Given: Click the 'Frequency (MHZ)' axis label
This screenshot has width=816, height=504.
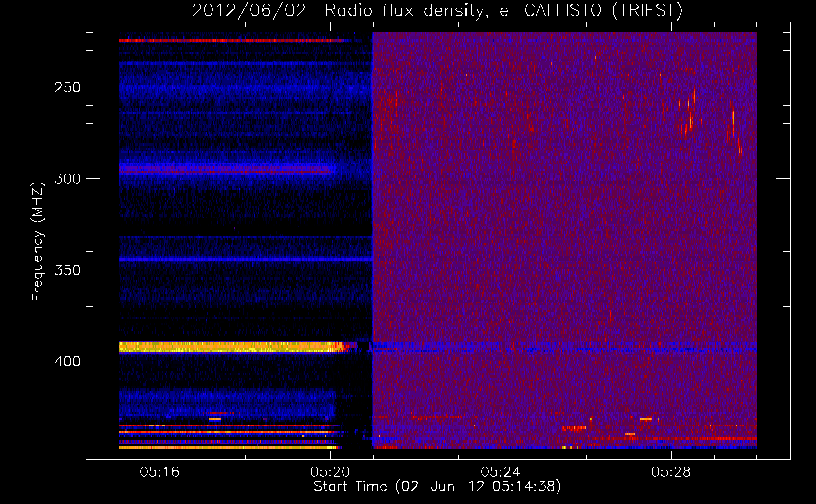Looking at the screenshot, I should [38, 241].
